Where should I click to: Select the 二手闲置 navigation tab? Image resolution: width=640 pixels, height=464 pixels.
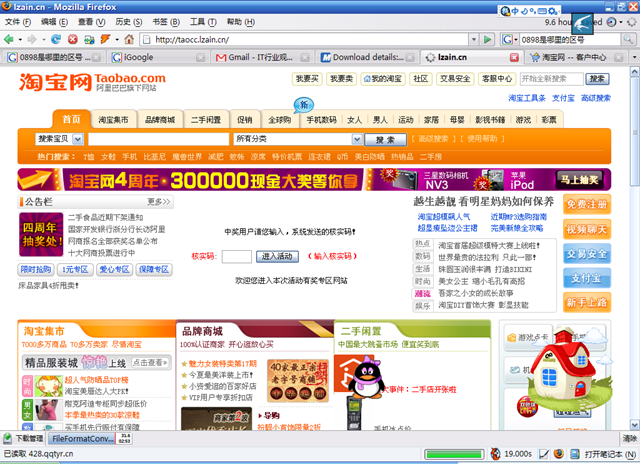click(x=206, y=120)
